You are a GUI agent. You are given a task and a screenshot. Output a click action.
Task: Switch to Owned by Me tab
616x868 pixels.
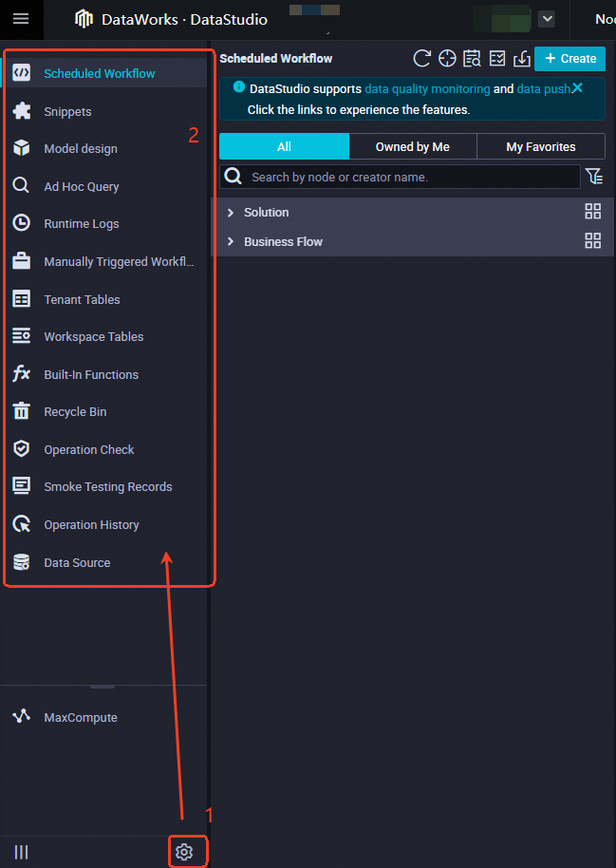tap(412, 146)
